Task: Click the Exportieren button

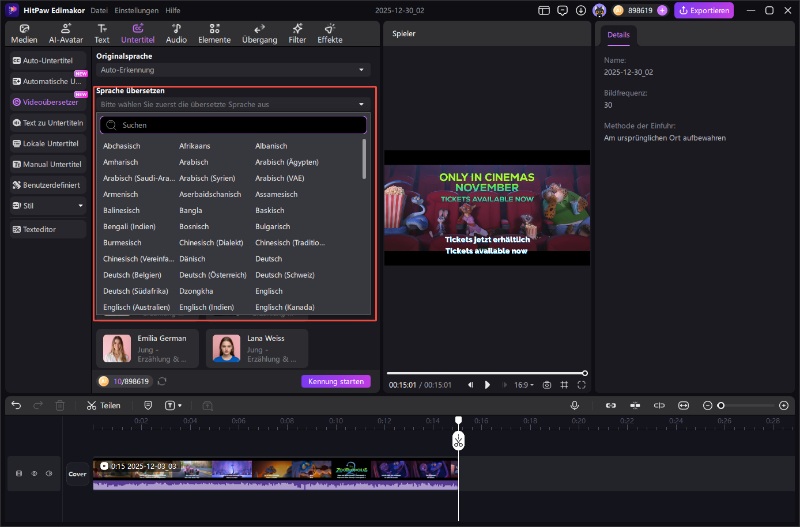Action: pyautogui.click(x=705, y=10)
